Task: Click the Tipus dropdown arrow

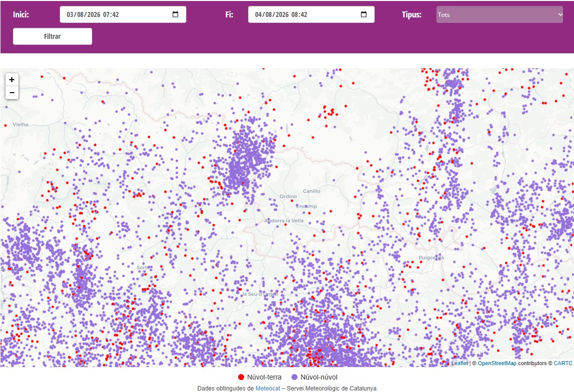Action: [560, 14]
